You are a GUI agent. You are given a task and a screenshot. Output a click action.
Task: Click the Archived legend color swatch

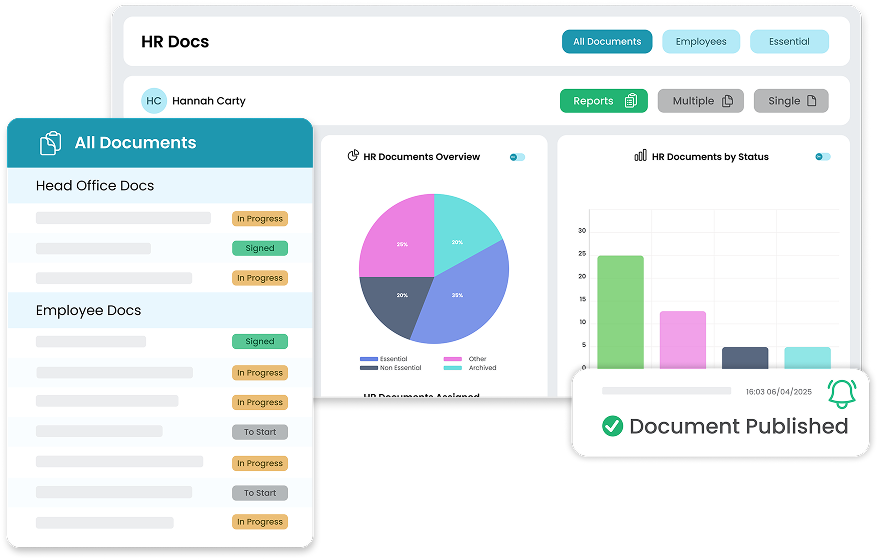(452, 368)
